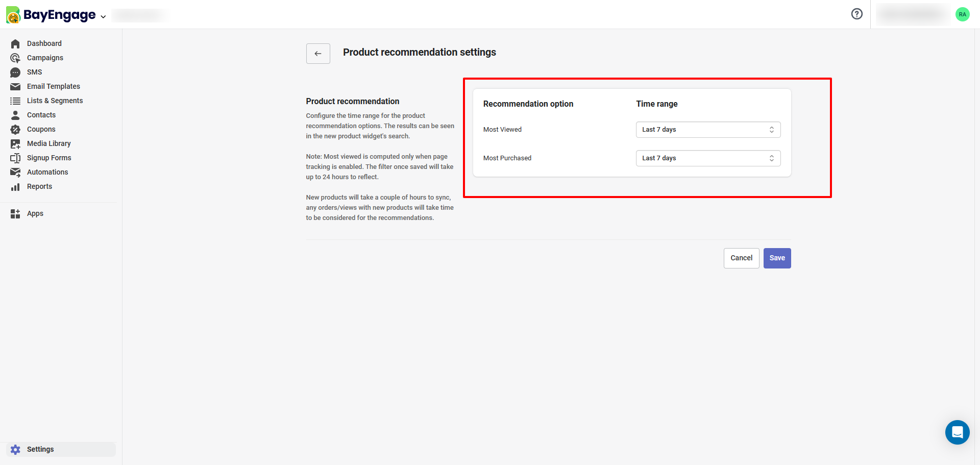This screenshot has width=980, height=465.
Task: Click the Cancel button
Action: click(x=742, y=258)
